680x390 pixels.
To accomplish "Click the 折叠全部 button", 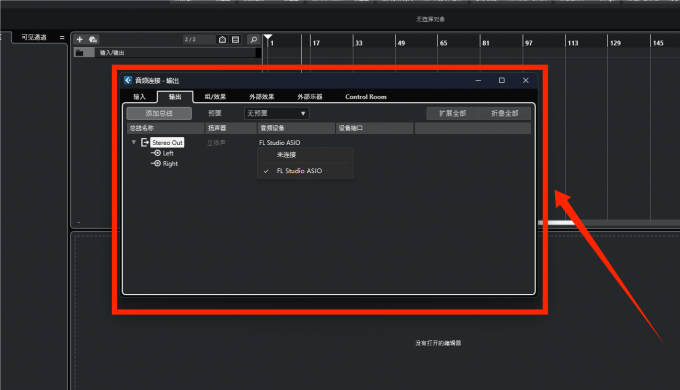I will 504,113.
